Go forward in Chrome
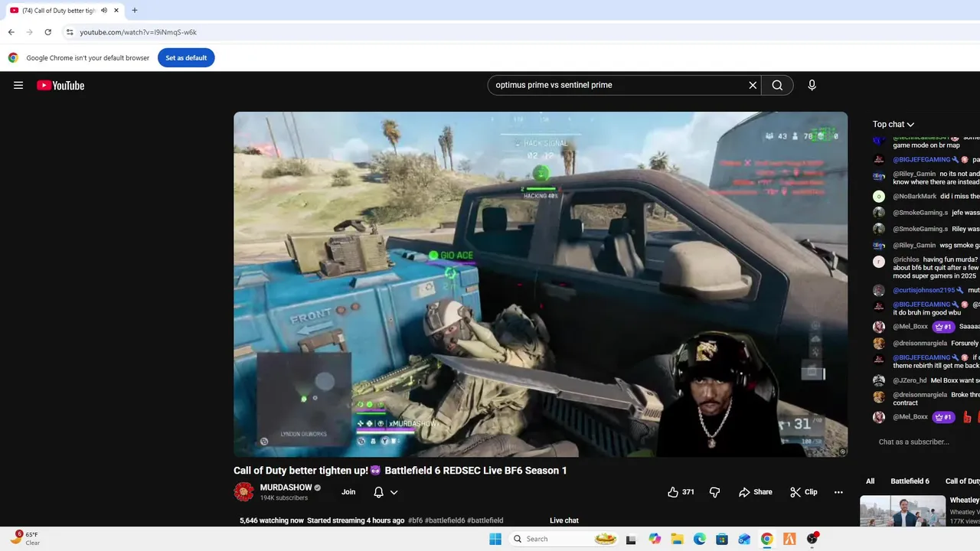This screenshot has height=551, width=980. point(29,32)
